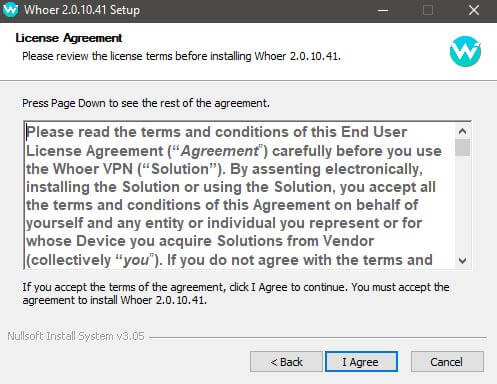Click the License Agreement heading
The height and width of the screenshot is (384, 497).
(x=69, y=38)
